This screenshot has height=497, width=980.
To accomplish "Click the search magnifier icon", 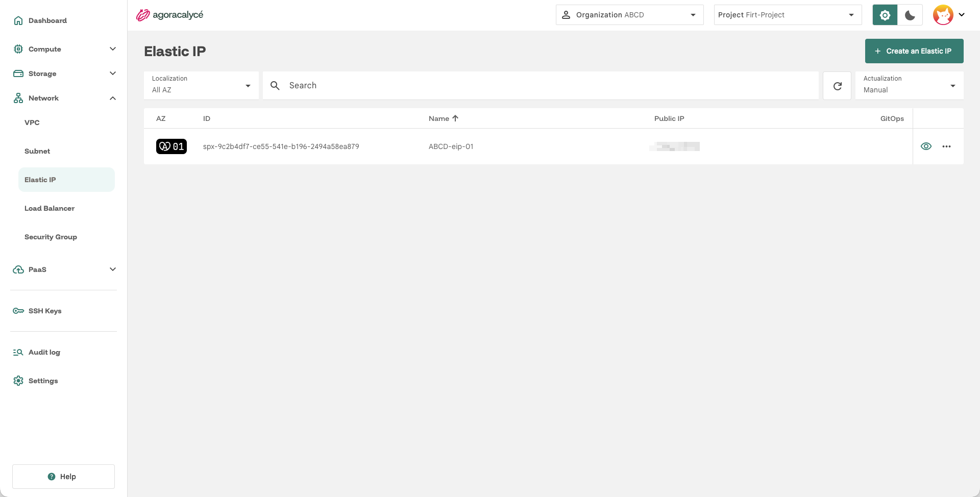I will [x=275, y=86].
